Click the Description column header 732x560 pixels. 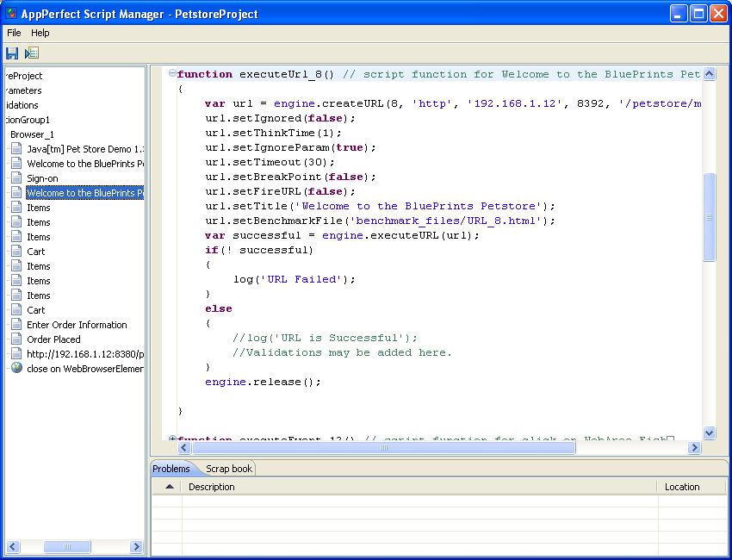[212, 487]
